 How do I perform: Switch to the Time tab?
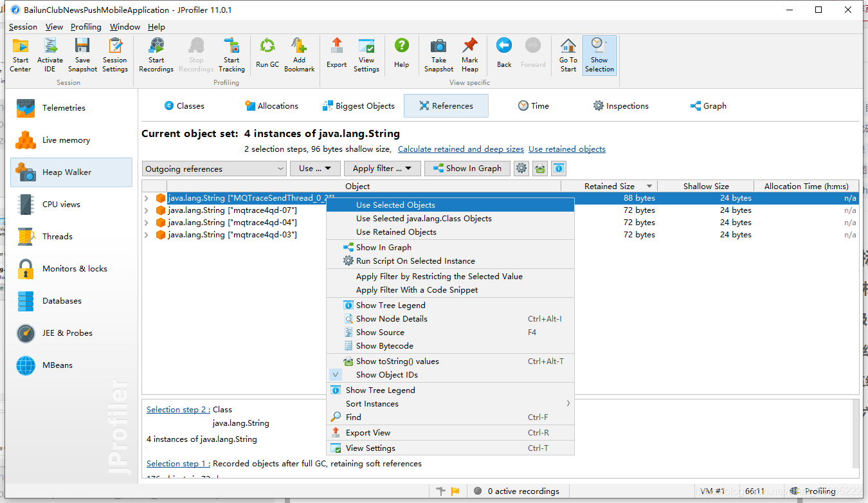point(534,105)
